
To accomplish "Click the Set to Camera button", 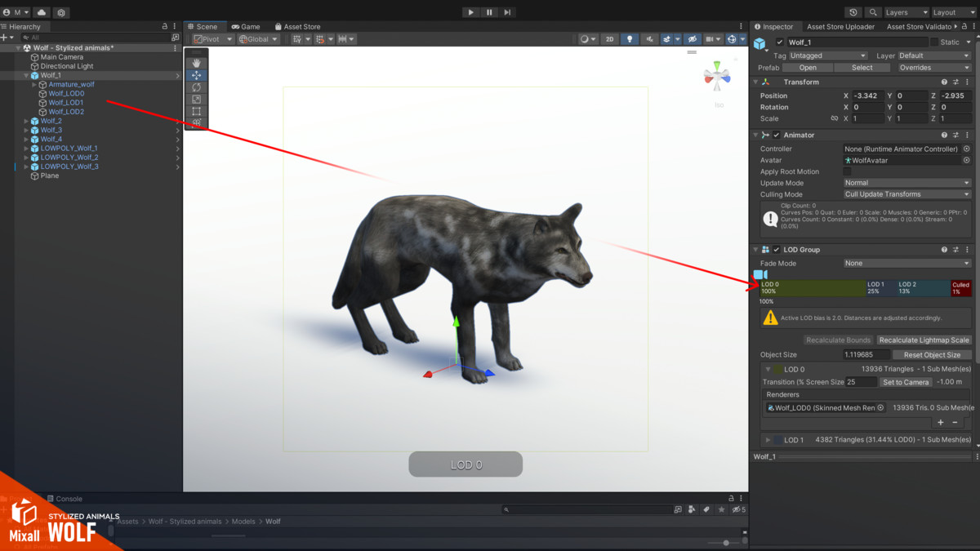I will click(x=906, y=382).
